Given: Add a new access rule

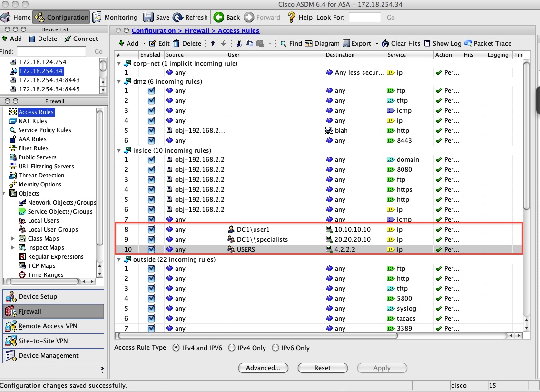Looking at the screenshot, I should point(128,43).
